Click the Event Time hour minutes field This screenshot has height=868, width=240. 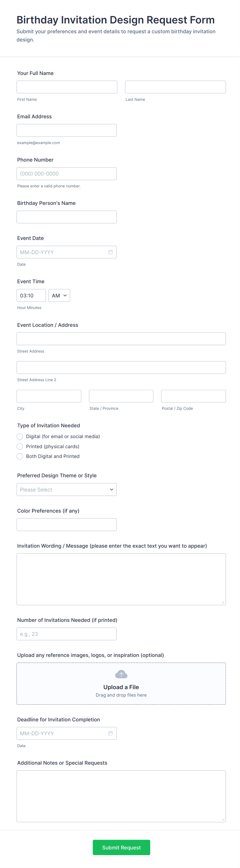(31, 296)
